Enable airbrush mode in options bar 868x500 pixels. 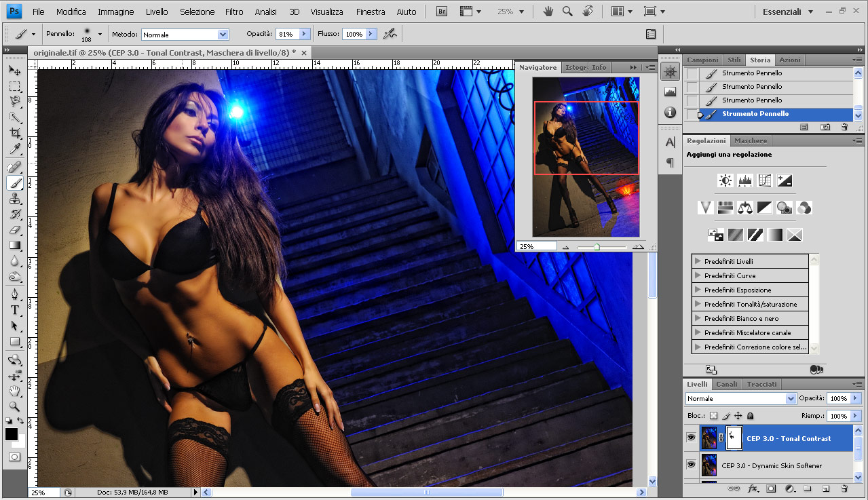click(x=390, y=33)
